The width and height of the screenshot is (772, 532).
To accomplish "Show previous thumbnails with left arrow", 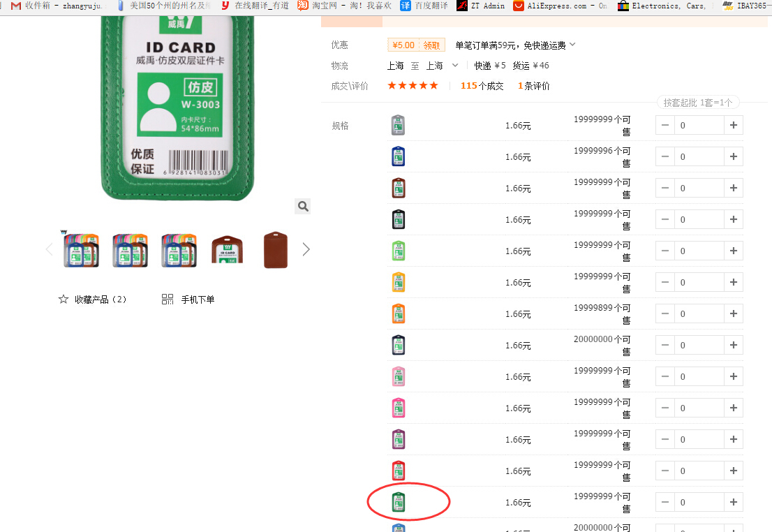I will click(49, 249).
